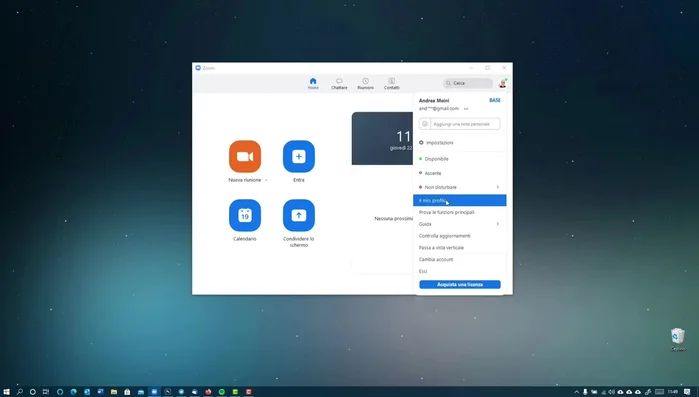Switch to the Home tab
Image resolution: width=699 pixels, height=397 pixels.
(313, 83)
